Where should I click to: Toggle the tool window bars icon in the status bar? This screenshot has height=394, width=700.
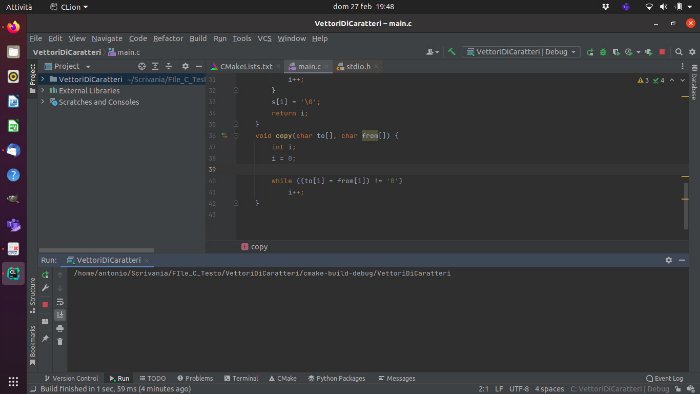(33, 389)
